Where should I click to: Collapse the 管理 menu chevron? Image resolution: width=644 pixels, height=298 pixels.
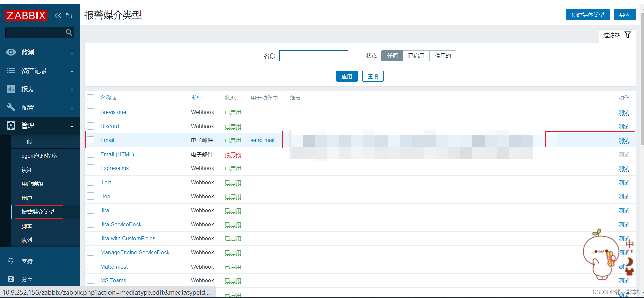pyautogui.click(x=72, y=126)
